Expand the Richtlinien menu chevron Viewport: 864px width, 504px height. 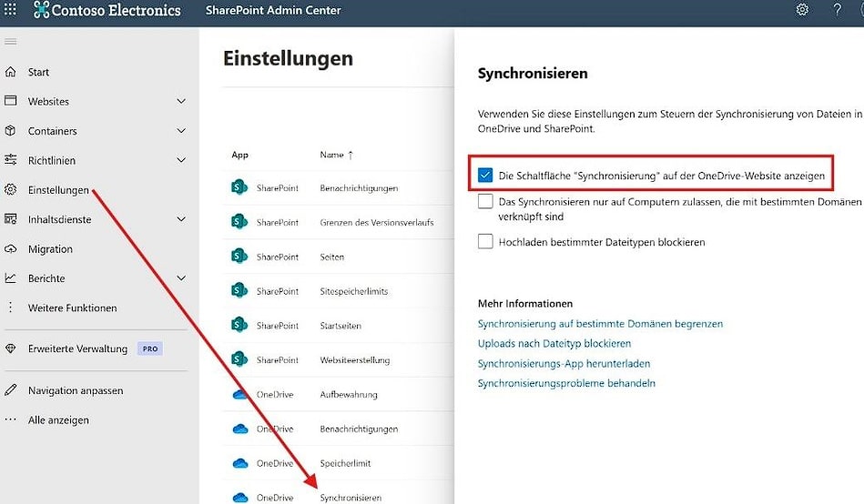[x=181, y=160]
